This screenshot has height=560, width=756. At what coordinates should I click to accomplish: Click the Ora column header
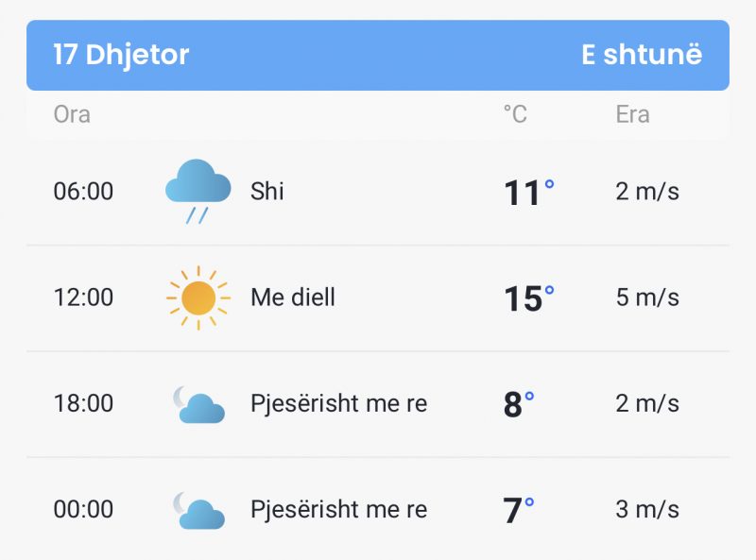(x=72, y=114)
